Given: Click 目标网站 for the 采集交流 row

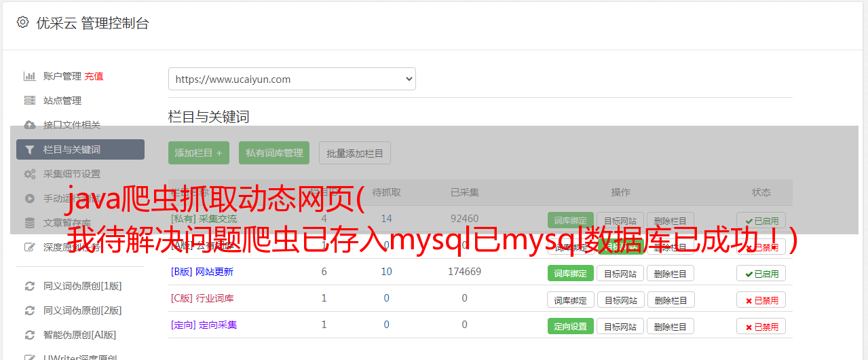Looking at the screenshot, I should (x=620, y=220).
